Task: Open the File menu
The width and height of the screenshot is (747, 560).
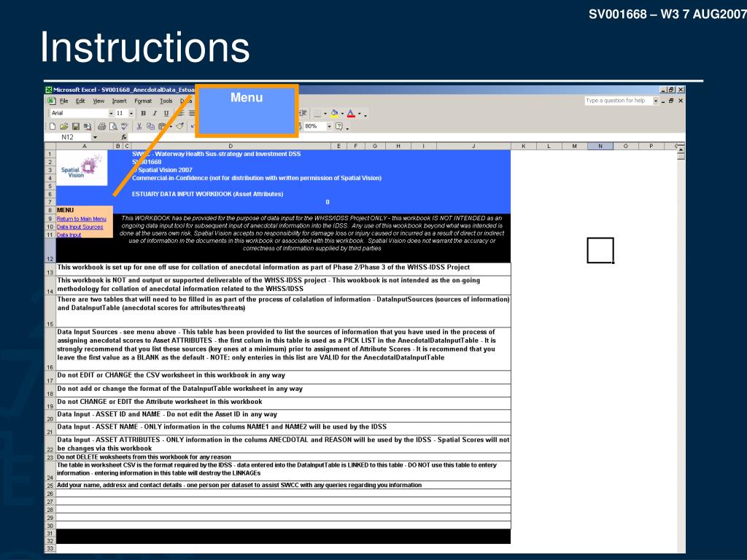Action: pos(64,101)
